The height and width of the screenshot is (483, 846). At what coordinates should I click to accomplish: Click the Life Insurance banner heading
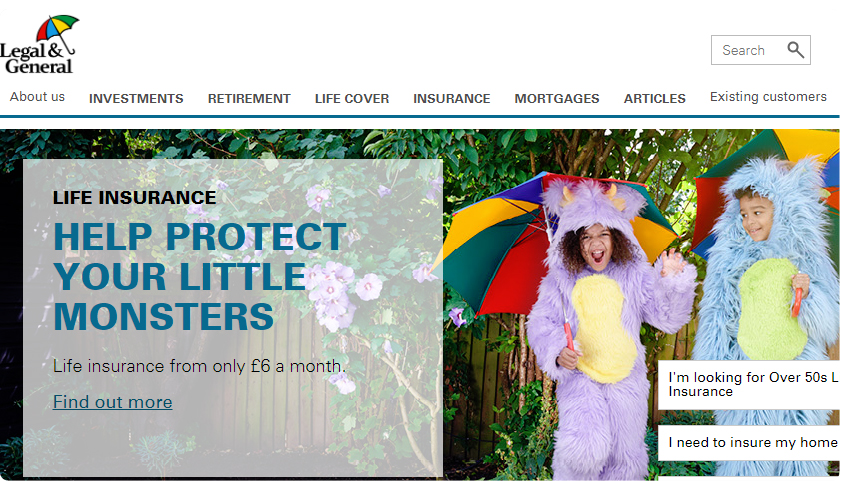pyautogui.click(x=134, y=198)
